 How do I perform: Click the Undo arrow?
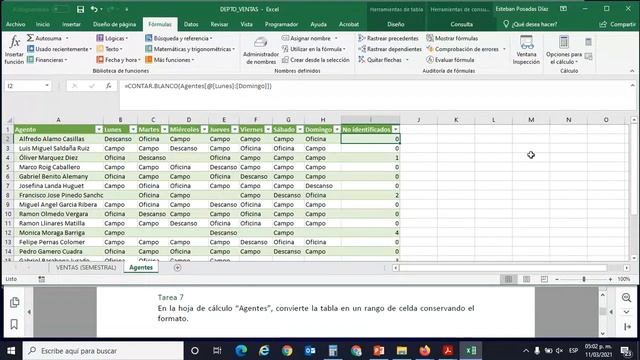tap(94, 9)
